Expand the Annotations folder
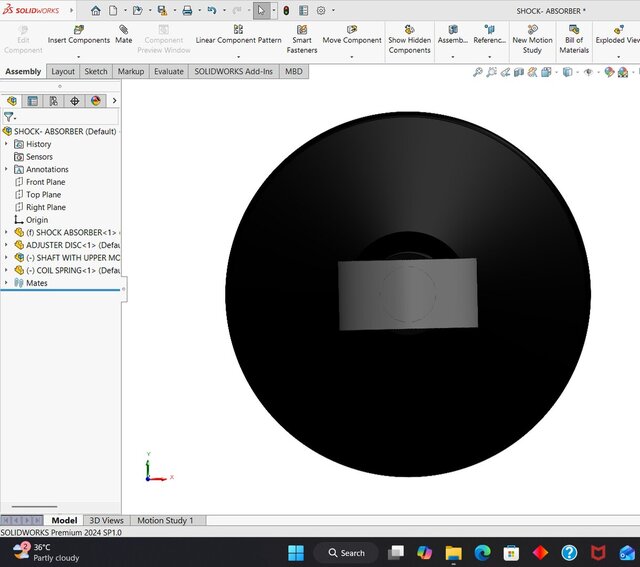Viewport: 640px width, 567px height. click(x=6, y=169)
